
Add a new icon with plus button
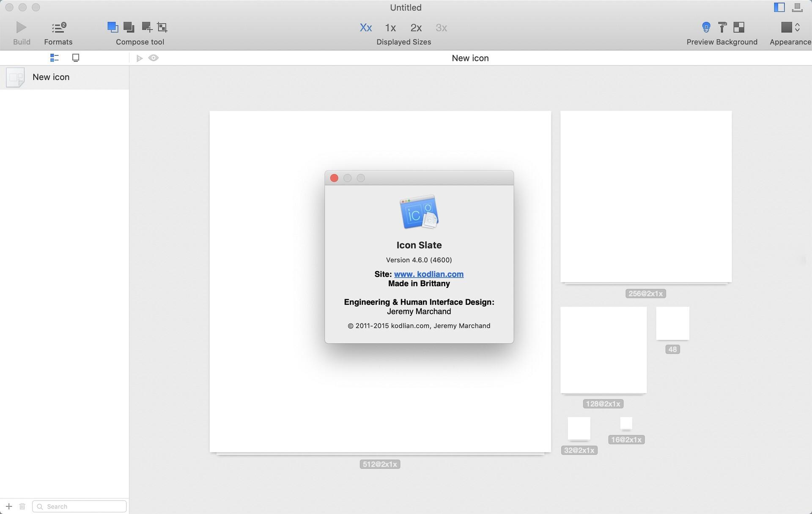click(x=9, y=506)
